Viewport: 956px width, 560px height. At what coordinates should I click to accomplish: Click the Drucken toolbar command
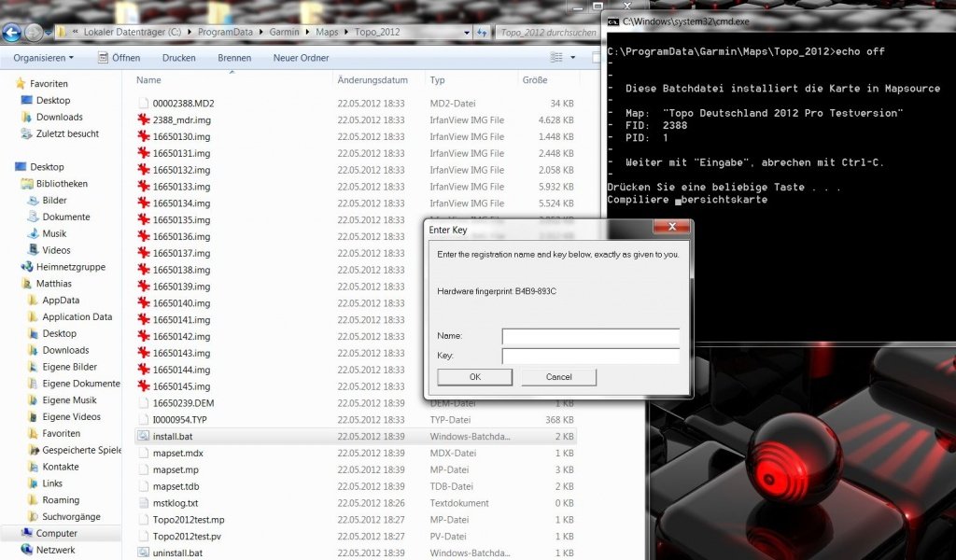tap(178, 58)
